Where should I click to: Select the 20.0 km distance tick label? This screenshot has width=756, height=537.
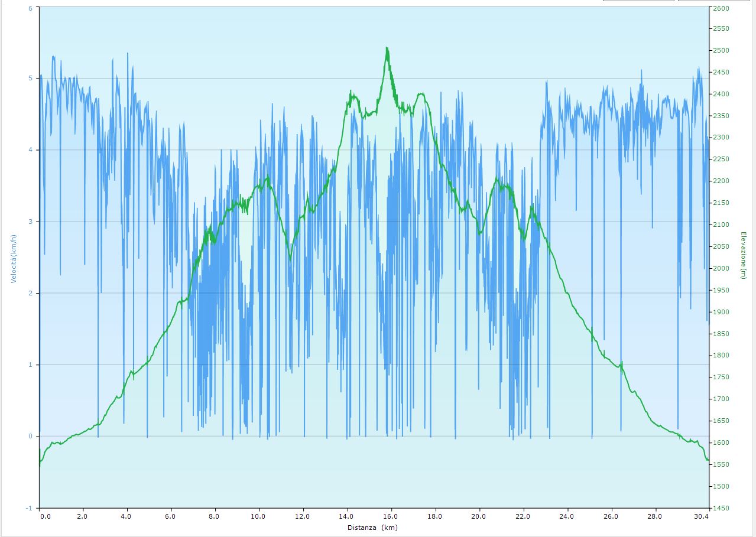tap(479, 516)
